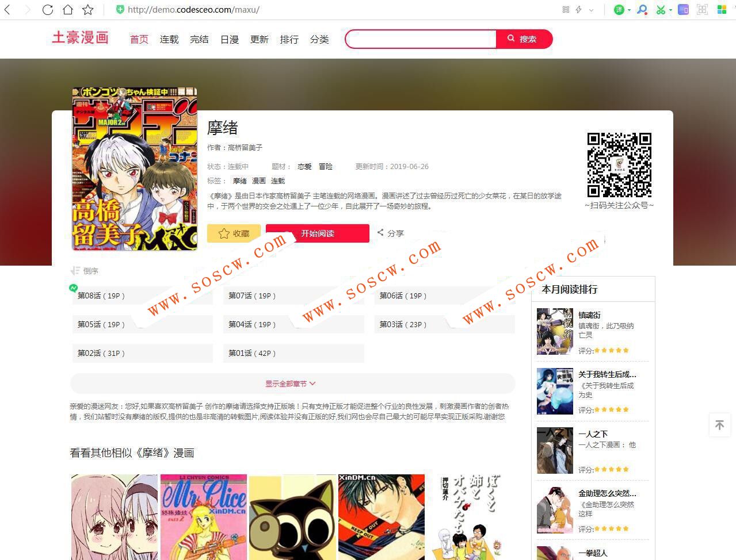Click the purple extension icon in the toolbar
Image resolution: width=736 pixels, height=560 pixels.
point(683,10)
